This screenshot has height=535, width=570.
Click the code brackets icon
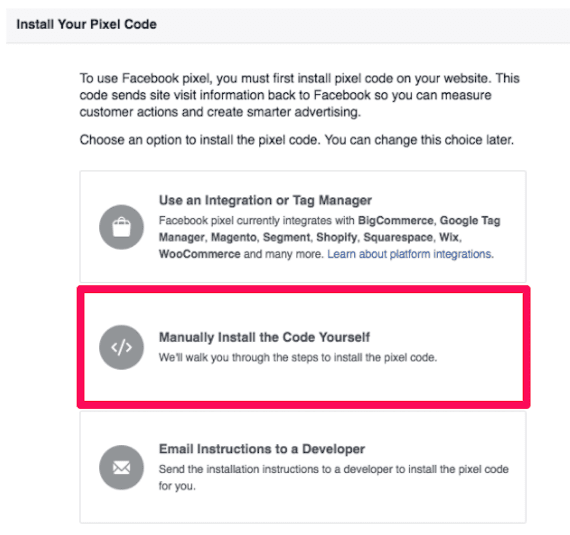click(x=121, y=347)
